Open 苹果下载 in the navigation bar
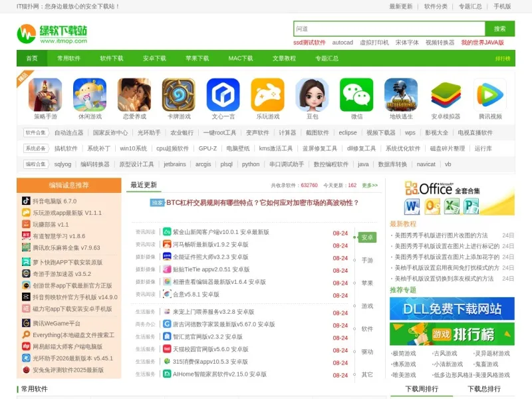The width and height of the screenshot is (532, 399). 197,59
